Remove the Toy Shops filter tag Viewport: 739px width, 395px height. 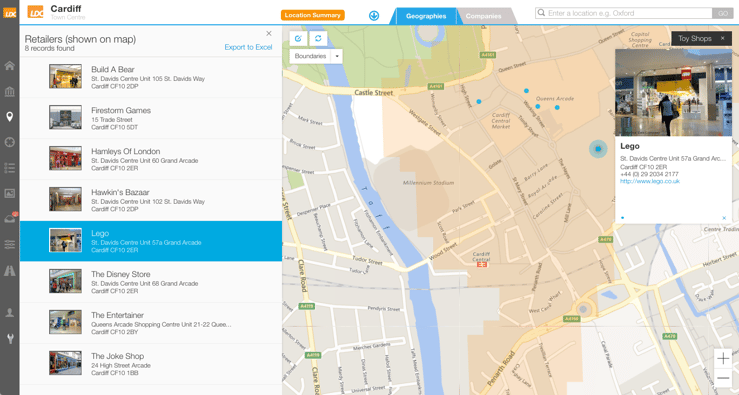(x=723, y=38)
